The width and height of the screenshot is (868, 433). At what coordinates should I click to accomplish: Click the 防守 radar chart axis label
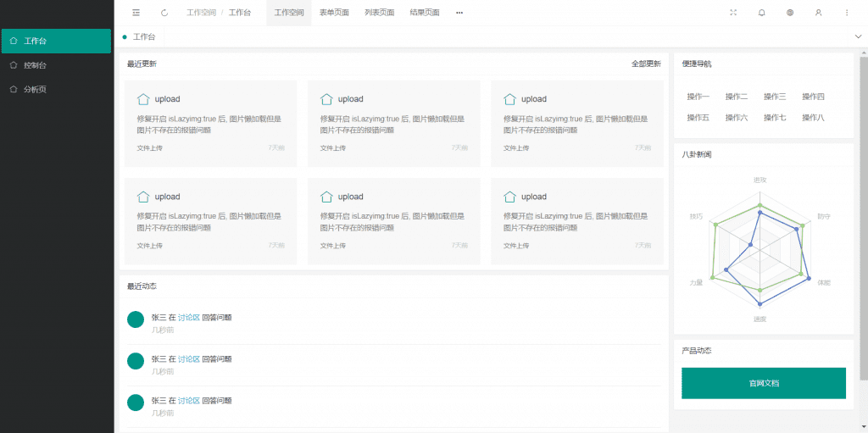pos(824,217)
